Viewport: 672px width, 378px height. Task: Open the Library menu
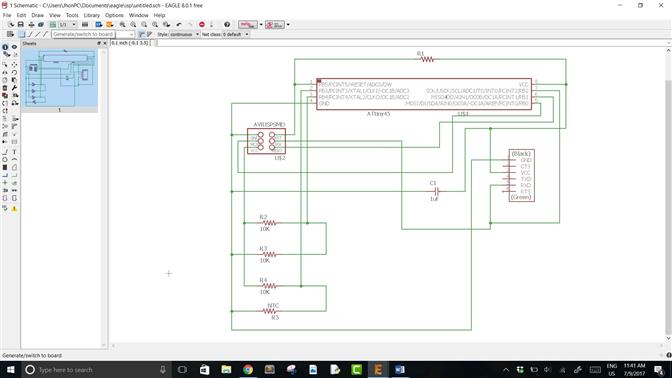pyautogui.click(x=91, y=15)
